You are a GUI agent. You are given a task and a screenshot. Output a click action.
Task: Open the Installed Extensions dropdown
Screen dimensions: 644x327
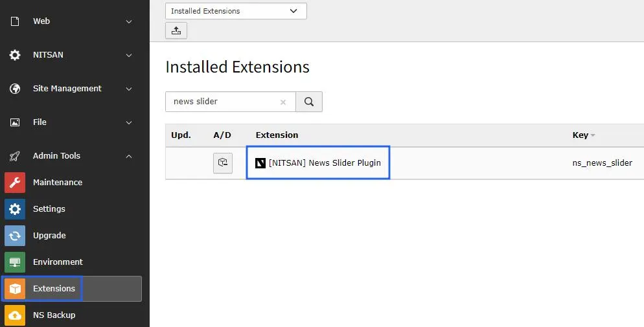click(x=236, y=11)
